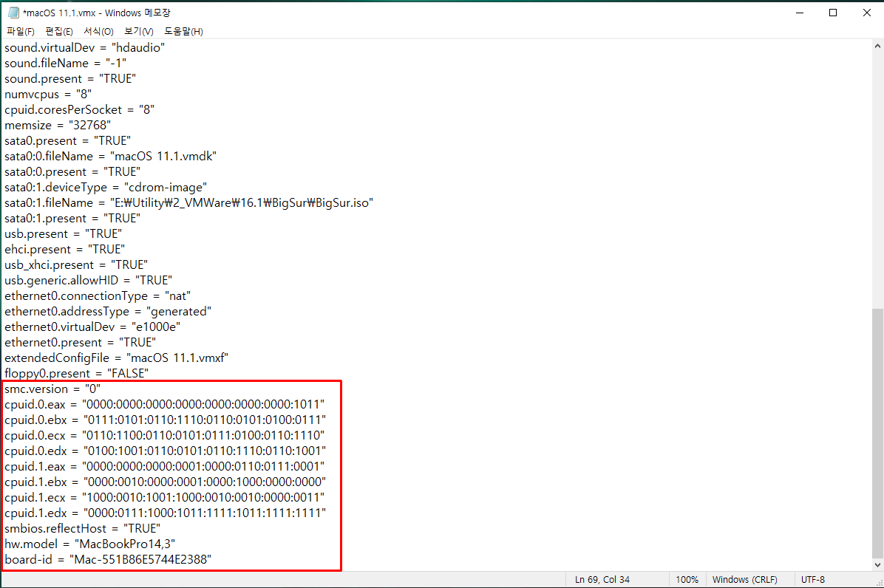Open the 도움말(H) menu
Image resolution: width=884 pixels, height=588 pixels.
click(x=184, y=32)
